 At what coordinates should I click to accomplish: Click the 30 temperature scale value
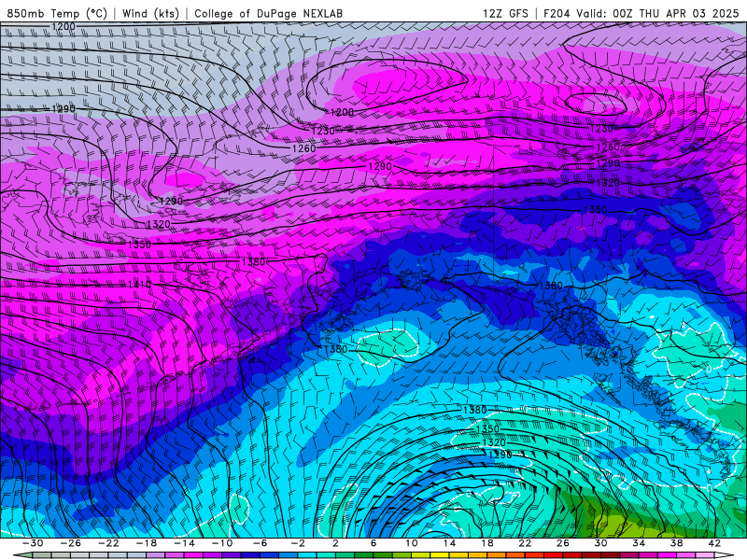click(600, 543)
